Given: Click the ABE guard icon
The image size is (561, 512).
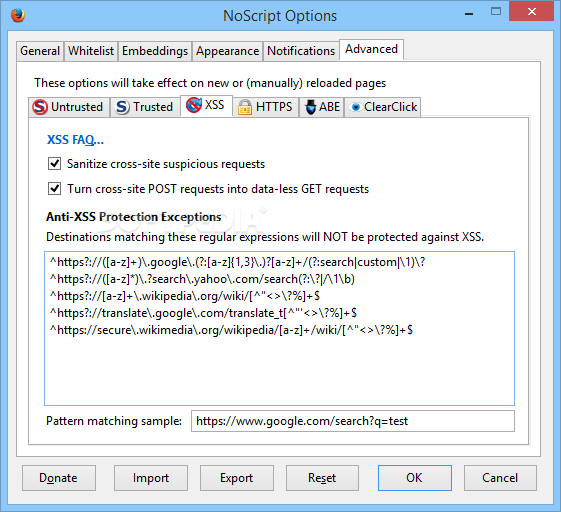Looking at the screenshot, I should 311,107.
